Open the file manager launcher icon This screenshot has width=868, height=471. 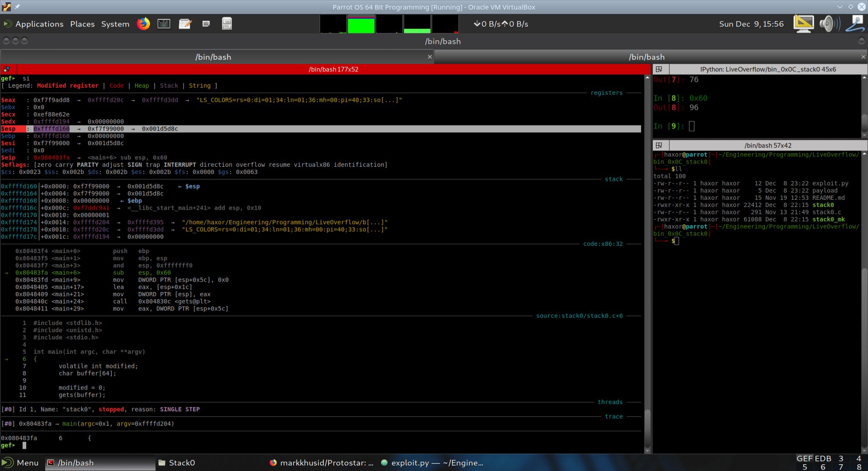227,24
